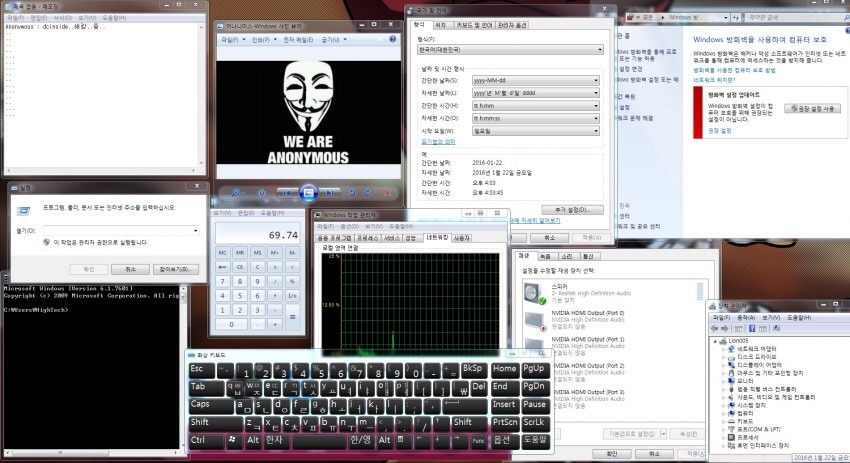The image size is (850, 463).
Task: Rotate photo clockwise
Action: pyautogui.click(x=368, y=193)
